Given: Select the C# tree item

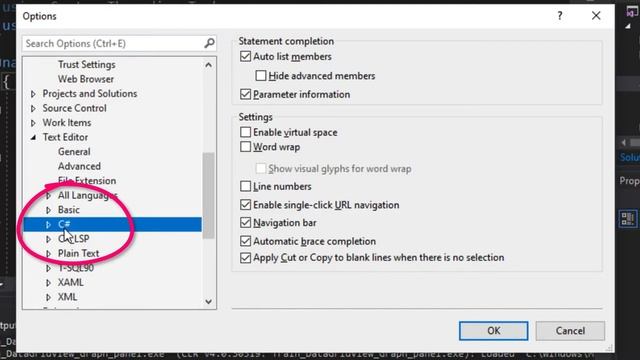Looking at the screenshot, I should (112, 224).
